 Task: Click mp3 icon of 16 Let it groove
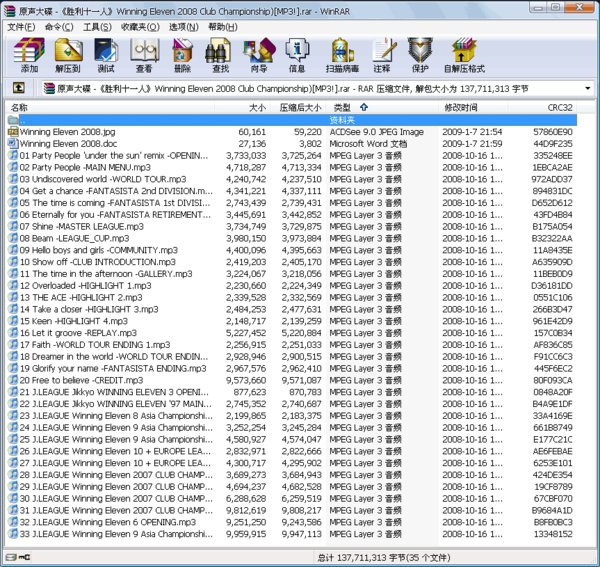13,333
